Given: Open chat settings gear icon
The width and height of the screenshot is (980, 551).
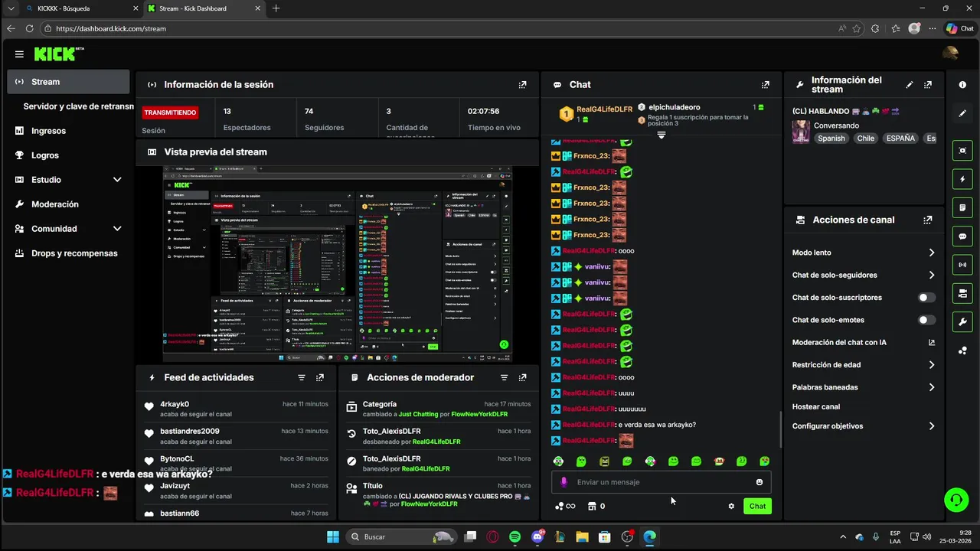Looking at the screenshot, I should [x=731, y=506].
